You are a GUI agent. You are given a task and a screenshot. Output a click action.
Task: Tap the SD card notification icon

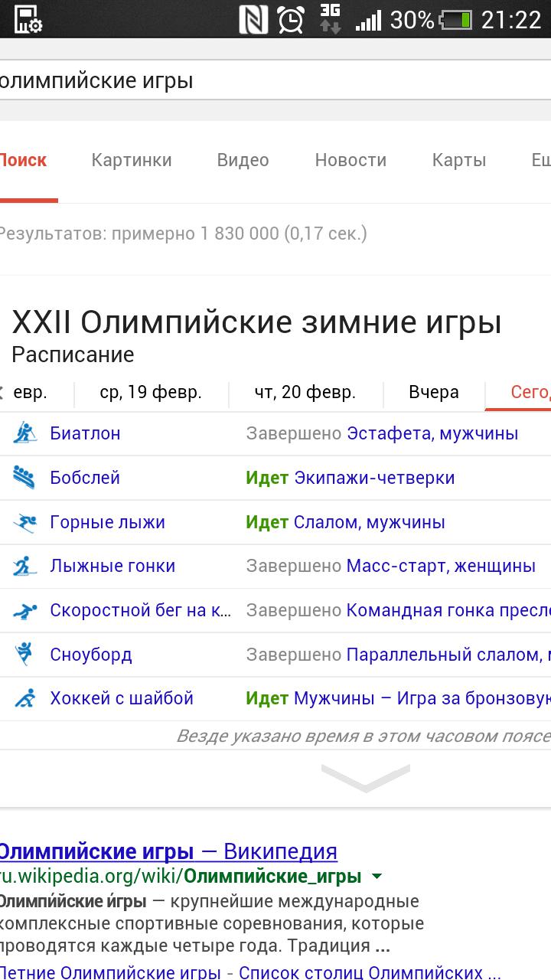click(28, 19)
